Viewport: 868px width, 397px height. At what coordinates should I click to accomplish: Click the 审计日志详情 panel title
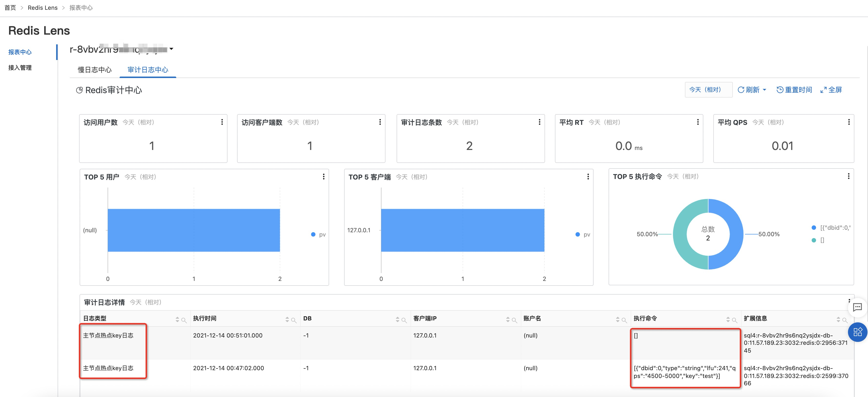[x=104, y=302]
